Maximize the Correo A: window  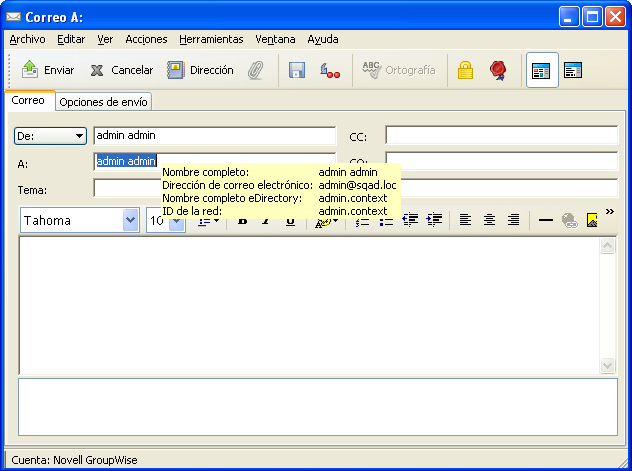coord(592,17)
